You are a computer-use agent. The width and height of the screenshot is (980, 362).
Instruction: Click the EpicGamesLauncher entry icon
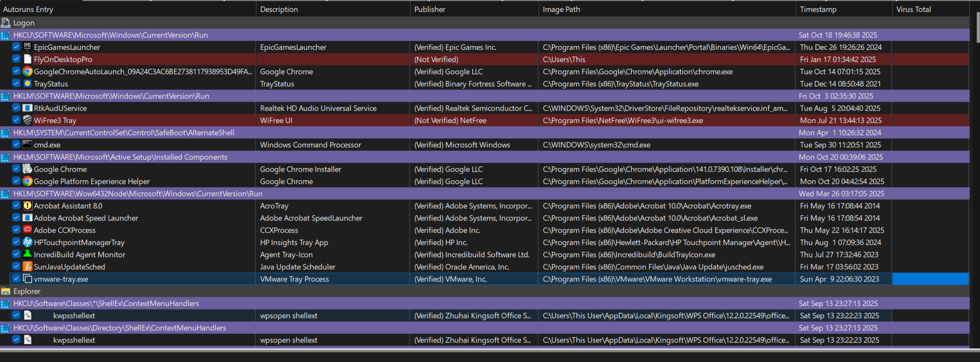tap(28, 47)
